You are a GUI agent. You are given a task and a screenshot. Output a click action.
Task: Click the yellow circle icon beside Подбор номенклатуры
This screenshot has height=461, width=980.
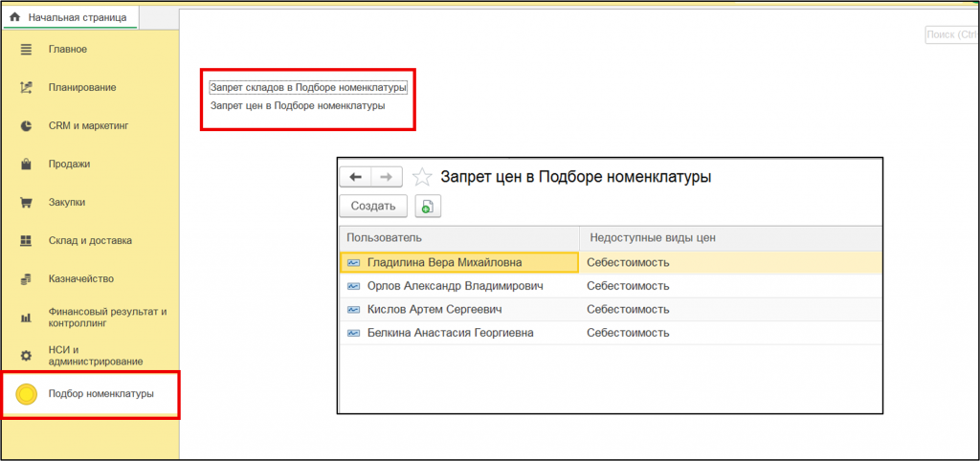point(26,395)
